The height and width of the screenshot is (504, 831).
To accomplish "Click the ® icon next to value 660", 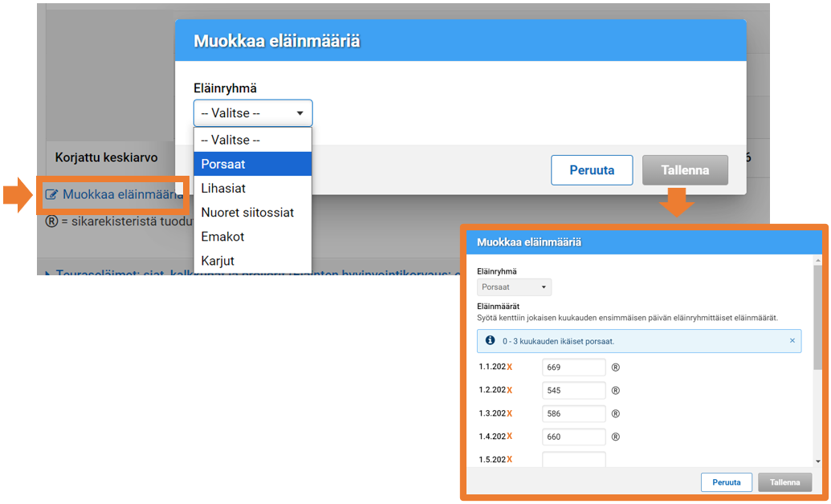I will pos(613,437).
